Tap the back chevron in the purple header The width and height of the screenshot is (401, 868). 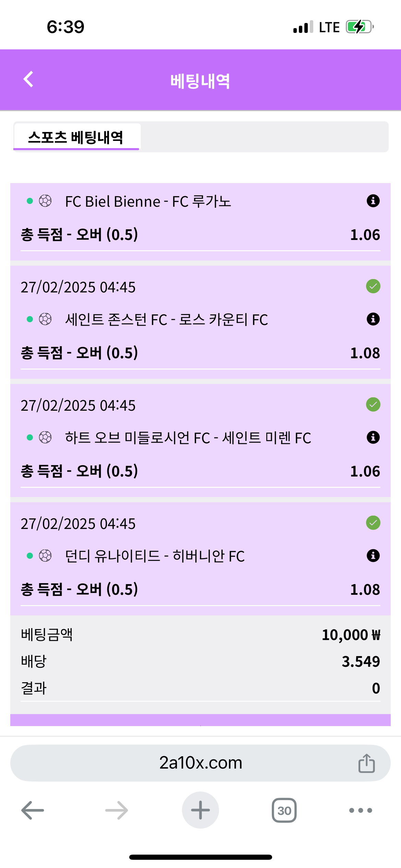28,80
